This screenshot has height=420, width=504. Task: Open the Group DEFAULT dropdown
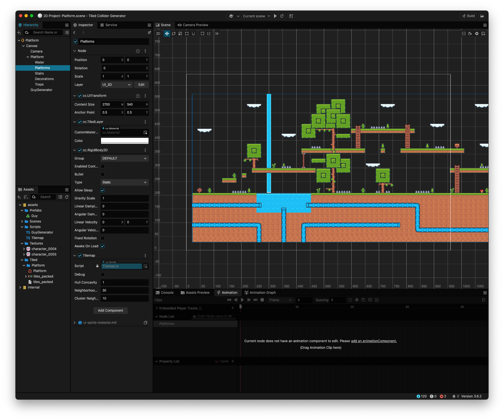[125, 158]
